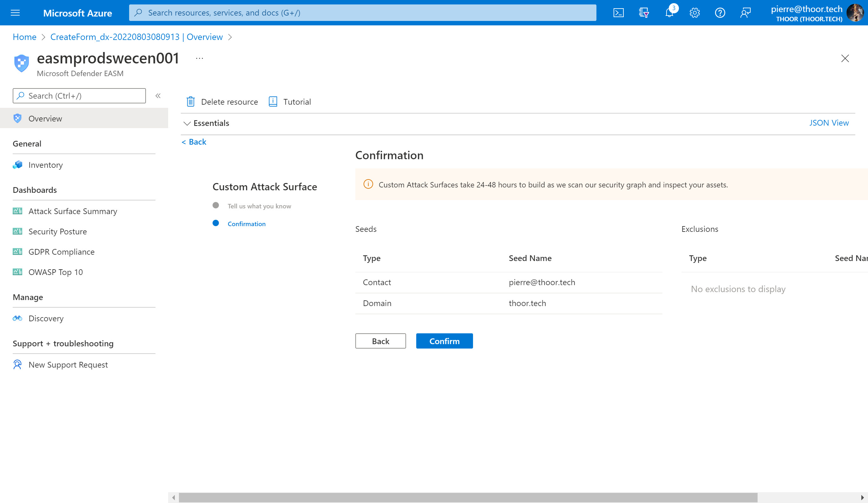Collapse the left sidebar menu

[158, 96]
